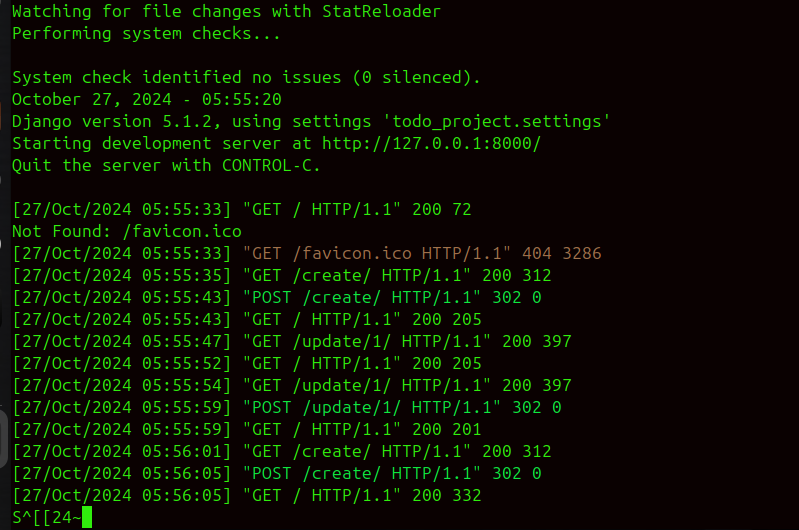Click 'Quit the server with CONTROL-C.' line
Image resolution: width=799 pixels, height=530 pixels.
(x=166, y=165)
